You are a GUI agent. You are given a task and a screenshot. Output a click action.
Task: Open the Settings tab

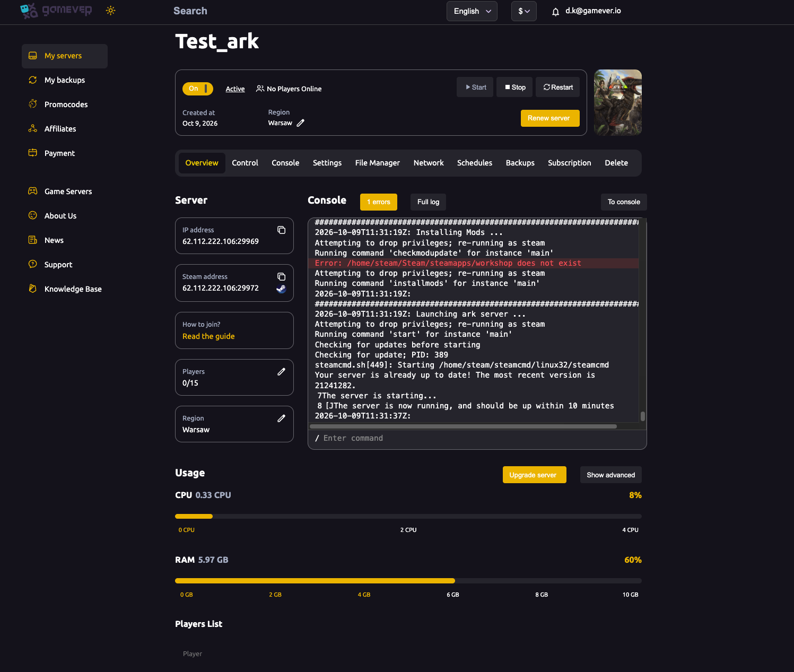(327, 163)
